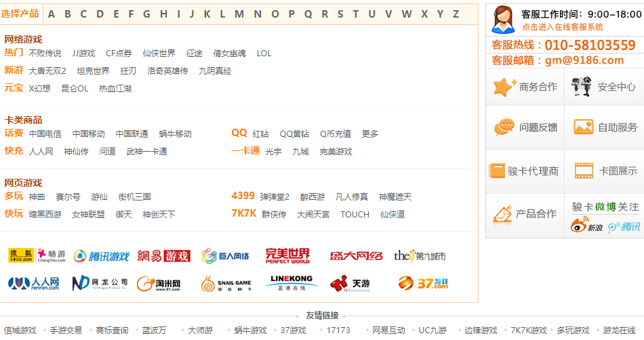
Task: Select letter Z in product index
Action: (456, 14)
